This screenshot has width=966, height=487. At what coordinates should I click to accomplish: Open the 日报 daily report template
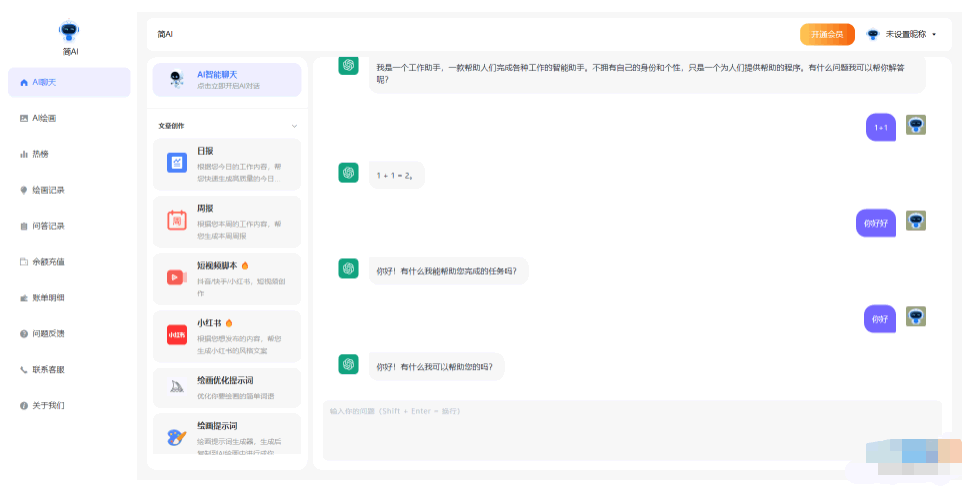tap(227, 162)
